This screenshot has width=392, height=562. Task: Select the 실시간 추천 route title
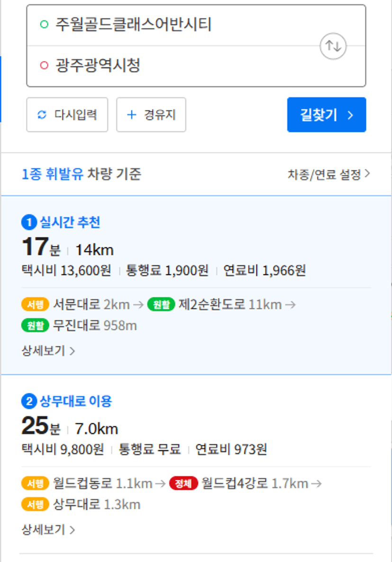tap(70, 222)
